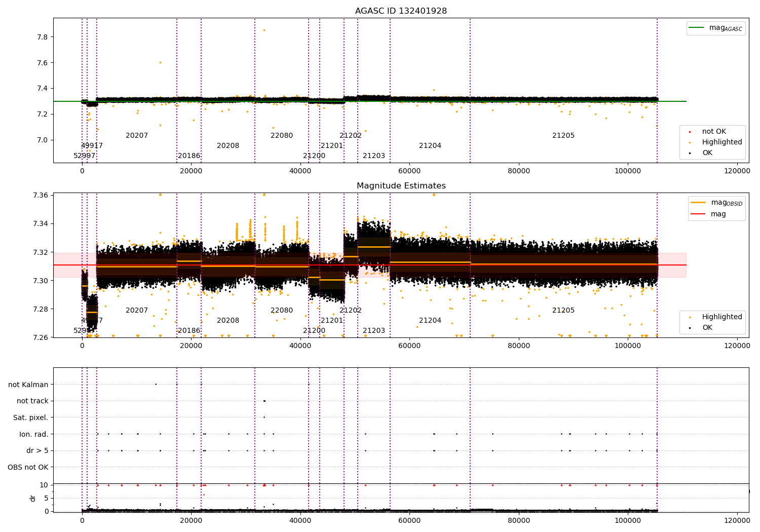Select the mag AGASC legend label
Screen dimensions: 760x532
(x=726, y=28)
